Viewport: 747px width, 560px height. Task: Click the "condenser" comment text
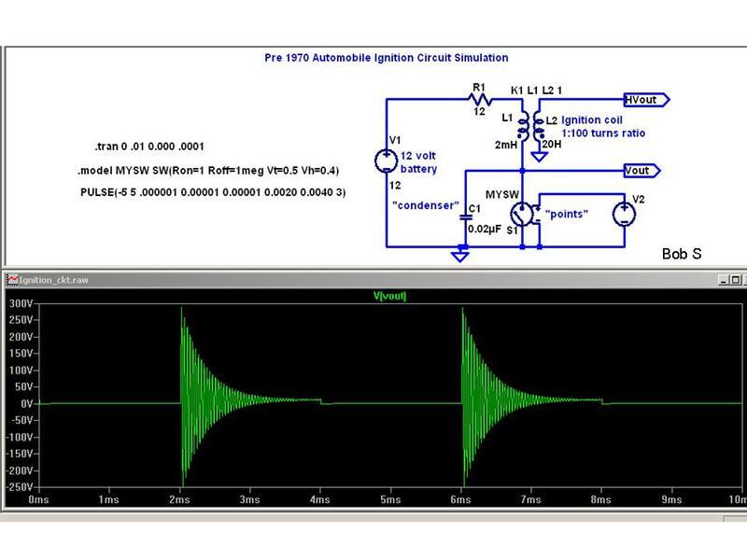(x=426, y=205)
